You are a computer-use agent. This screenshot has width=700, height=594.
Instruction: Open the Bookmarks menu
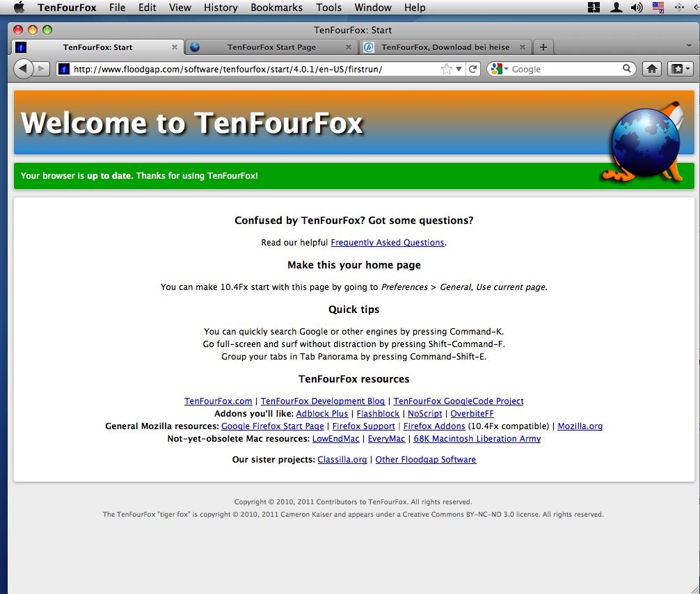(276, 8)
